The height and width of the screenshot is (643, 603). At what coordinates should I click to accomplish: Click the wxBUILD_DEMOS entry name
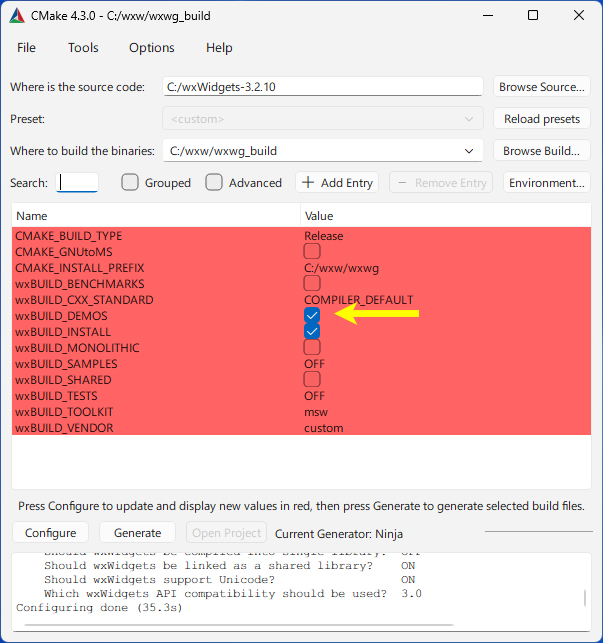(x=62, y=316)
